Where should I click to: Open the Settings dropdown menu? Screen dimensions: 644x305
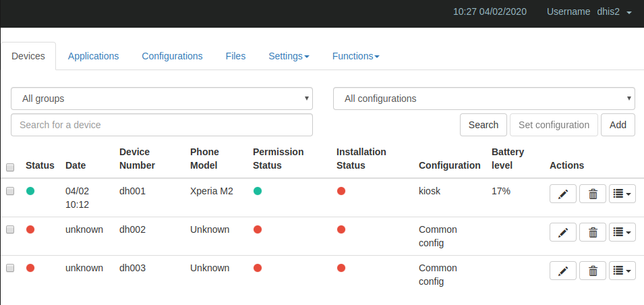tap(289, 56)
